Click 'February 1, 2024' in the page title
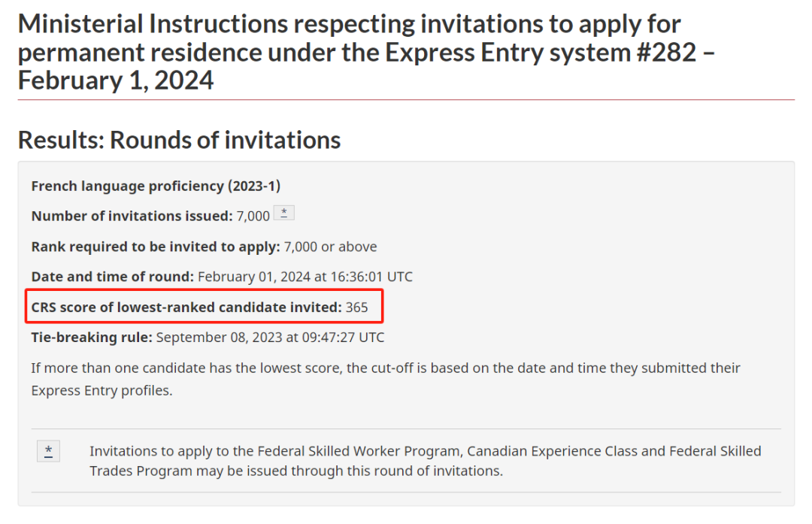The height and width of the screenshot is (524, 812). [x=116, y=80]
